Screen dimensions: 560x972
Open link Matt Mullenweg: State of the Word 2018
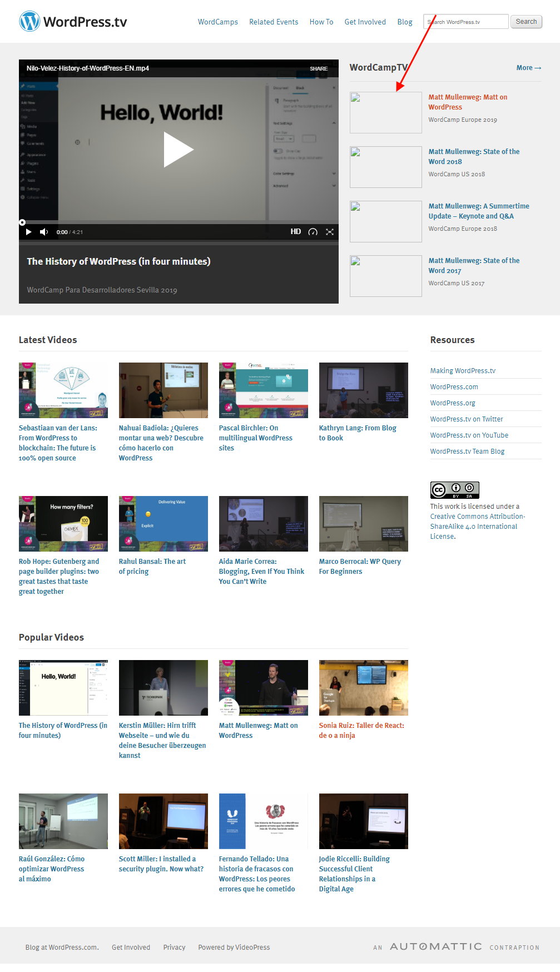coord(474,157)
